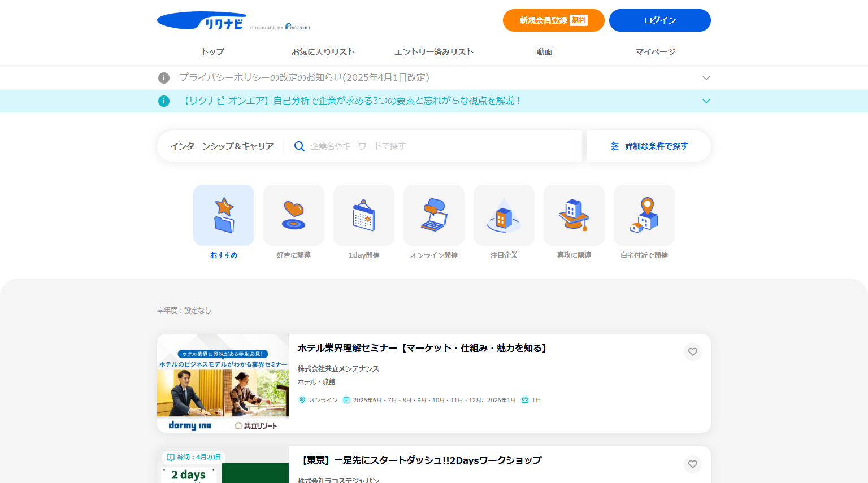Viewport: 868px width, 483px height.
Task: Click the filter sliders icon in 詳細な条件で探す
Action: coord(615,146)
